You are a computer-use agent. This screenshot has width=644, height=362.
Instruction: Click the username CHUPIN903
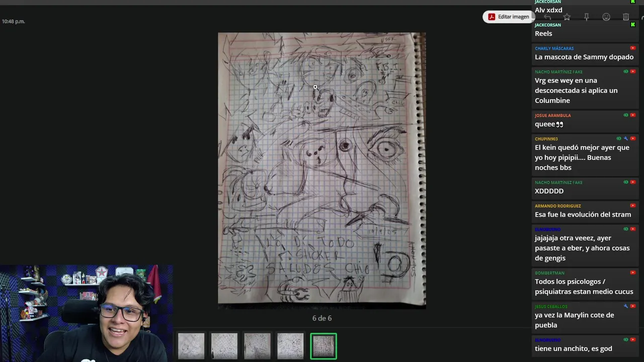click(x=546, y=139)
